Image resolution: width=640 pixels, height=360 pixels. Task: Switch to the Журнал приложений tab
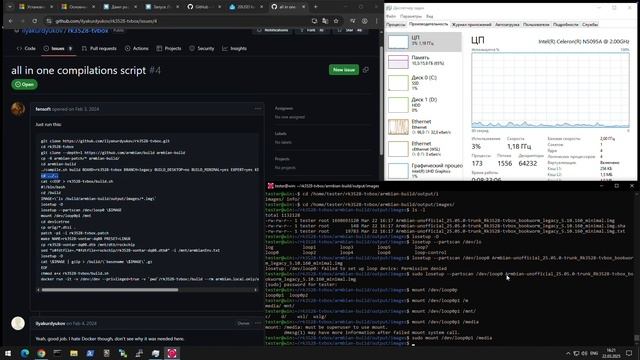(471, 24)
